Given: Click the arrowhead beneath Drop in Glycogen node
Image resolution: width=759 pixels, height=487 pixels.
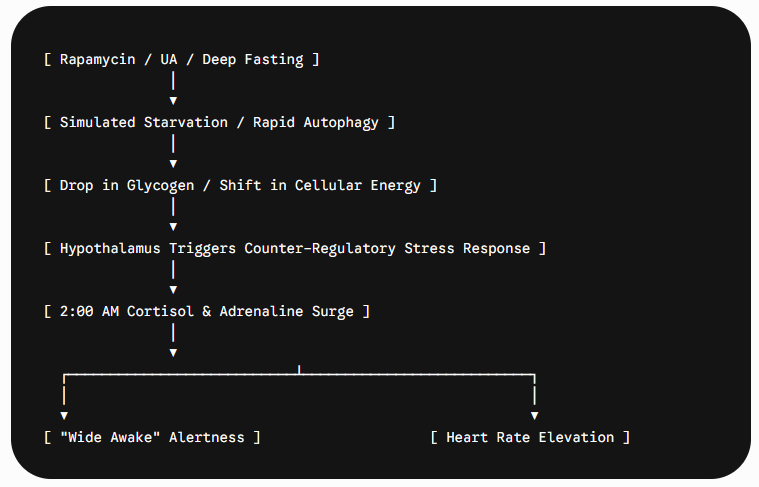Looking at the screenshot, I should [x=173, y=227].
